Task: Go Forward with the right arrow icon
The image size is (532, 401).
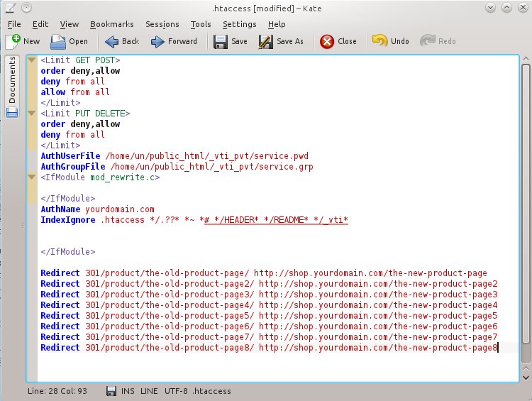Action: [x=157, y=41]
